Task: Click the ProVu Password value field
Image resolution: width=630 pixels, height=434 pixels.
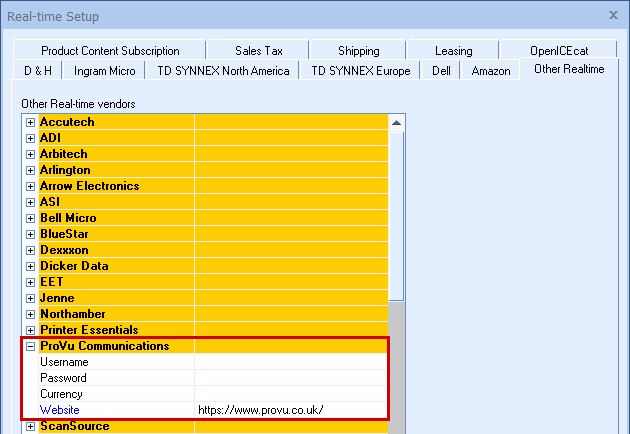Action: pos(290,378)
